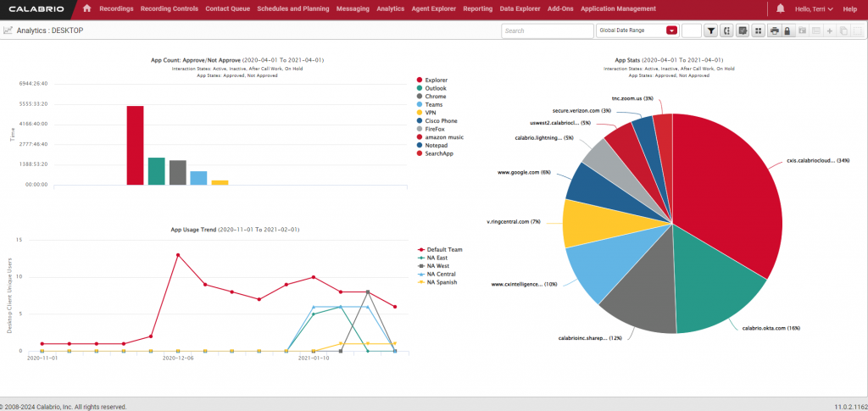Open the Recordings menu
868x411 pixels.
pos(116,8)
